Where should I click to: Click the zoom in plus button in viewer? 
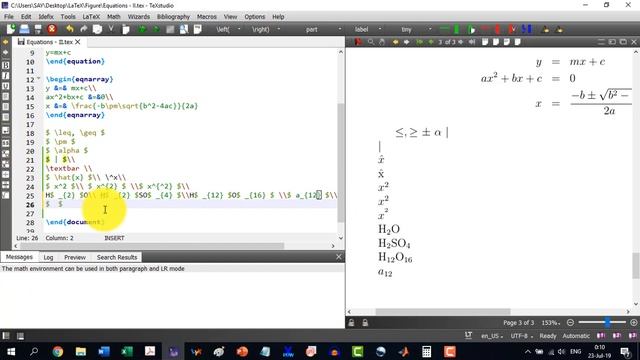[633, 322]
